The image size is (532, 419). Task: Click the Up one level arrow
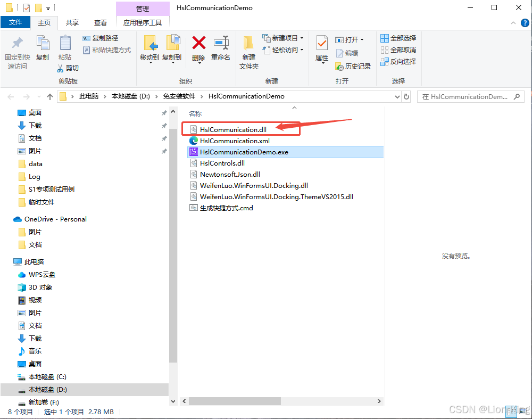[50, 97]
